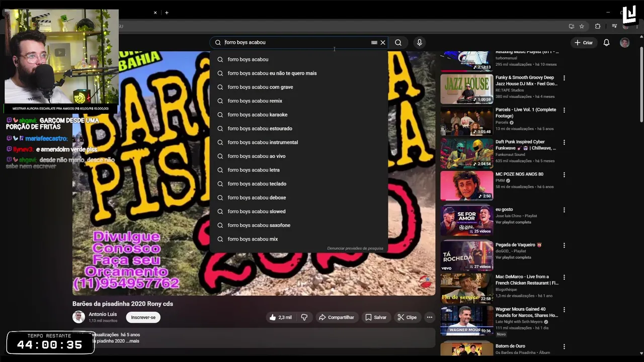Viewport: 644px width, 362px height.
Task: Click the Criar button
Action: pos(584,43)
